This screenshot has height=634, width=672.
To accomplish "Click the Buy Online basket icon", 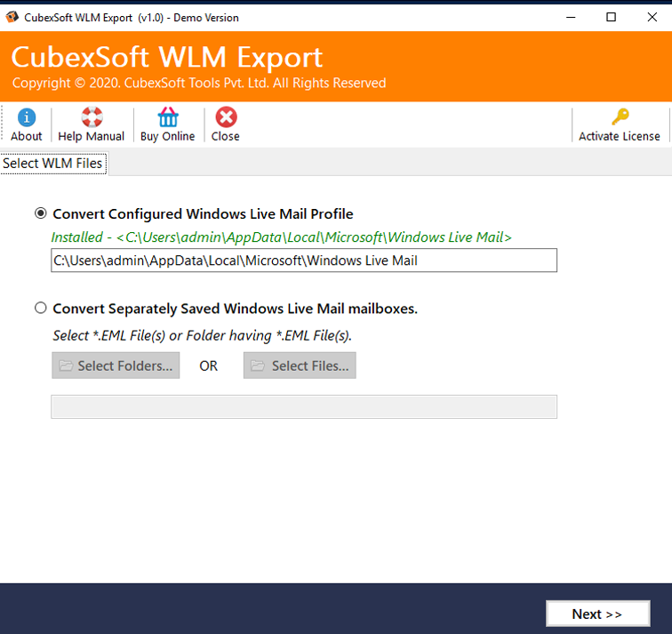I will point(167,117).
